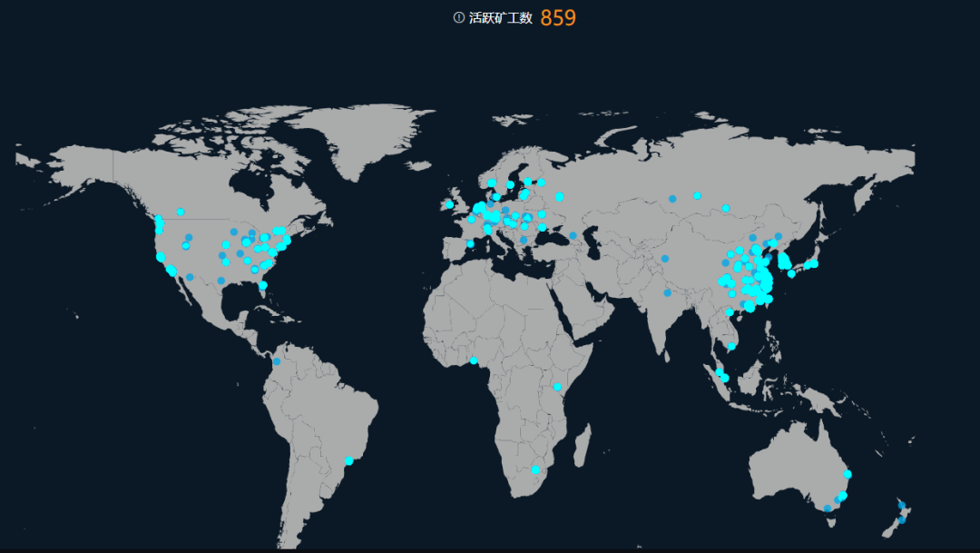The height and width of the screenshot is (553, 980).
Task: Select the miner dot in South Africa
Action: 535,469
